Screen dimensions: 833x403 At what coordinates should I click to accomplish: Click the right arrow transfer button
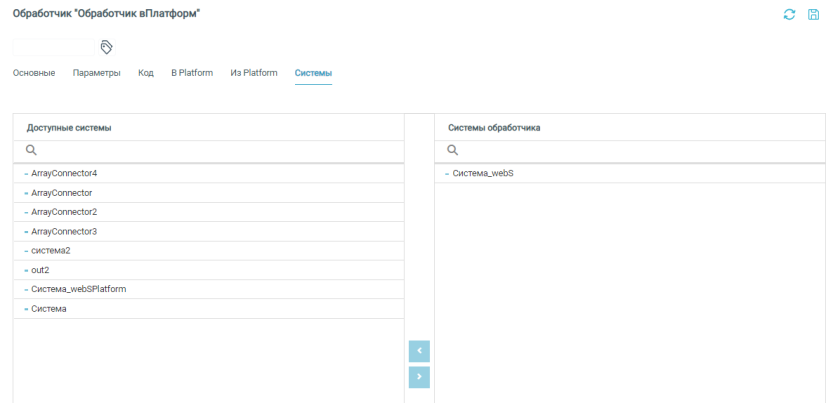[x=419, y=377]
